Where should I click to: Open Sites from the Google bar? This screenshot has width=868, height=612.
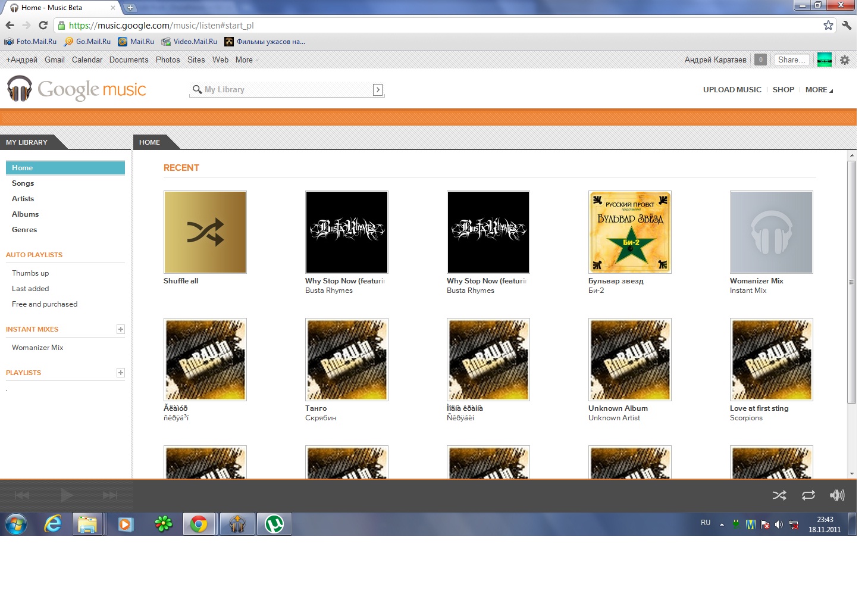[196, 60]
